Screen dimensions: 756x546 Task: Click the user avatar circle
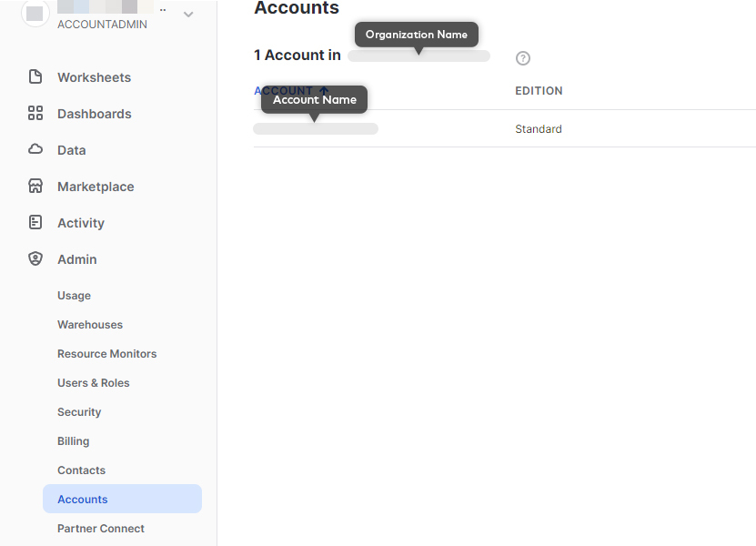35,14
